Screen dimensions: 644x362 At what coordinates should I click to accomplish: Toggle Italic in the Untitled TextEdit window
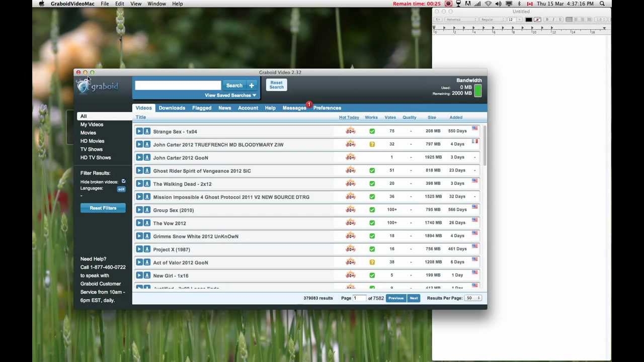[553, 20]
